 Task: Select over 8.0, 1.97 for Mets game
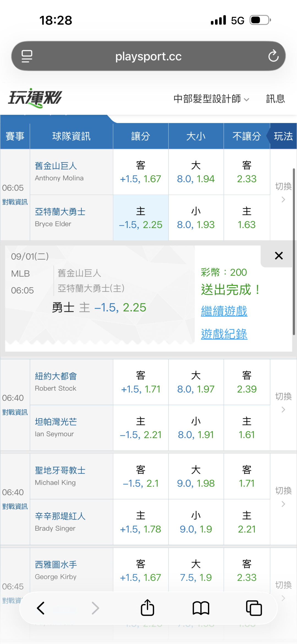click(x=196, y=382)
